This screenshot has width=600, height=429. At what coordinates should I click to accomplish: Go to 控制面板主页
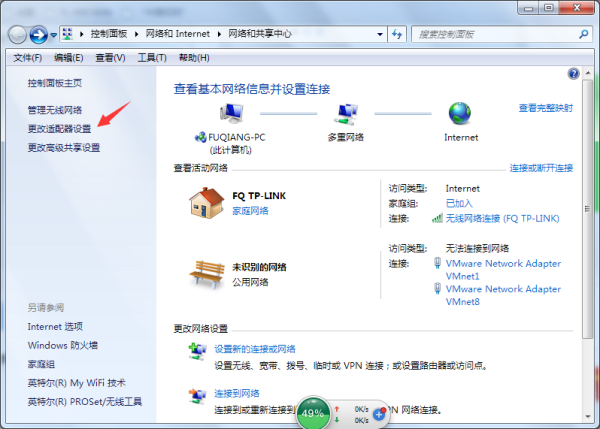point(55,83)
